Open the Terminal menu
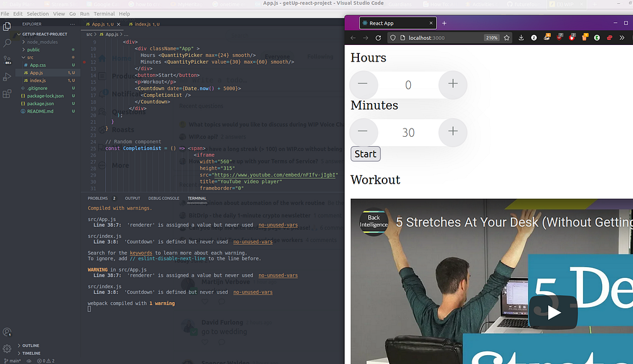The width and height of the screenshot is (633, 364). click(x=104, y=14)
